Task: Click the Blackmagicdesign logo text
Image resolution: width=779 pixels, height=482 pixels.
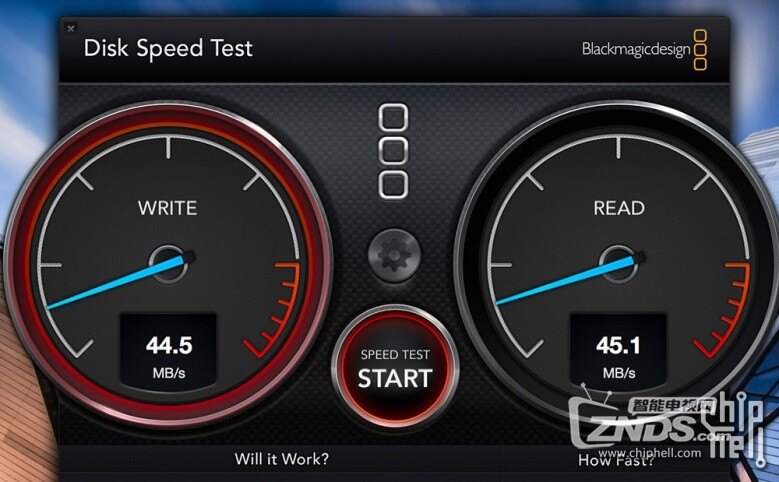Action: click(636, 49)
